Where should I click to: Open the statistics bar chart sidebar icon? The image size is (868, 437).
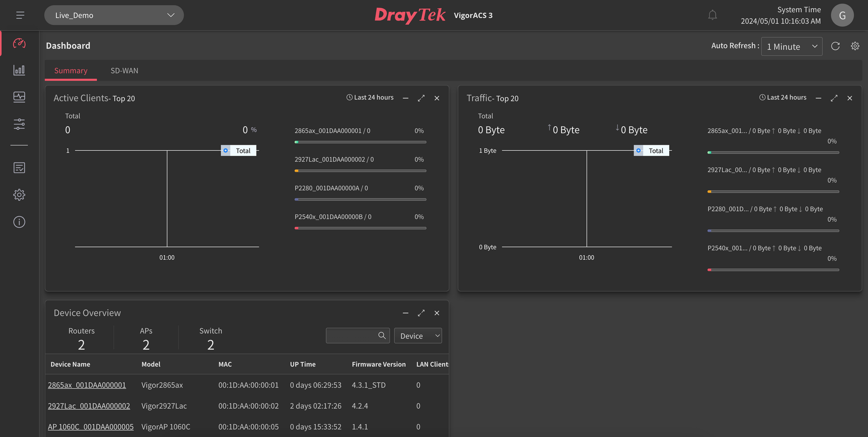coord(19,70)
